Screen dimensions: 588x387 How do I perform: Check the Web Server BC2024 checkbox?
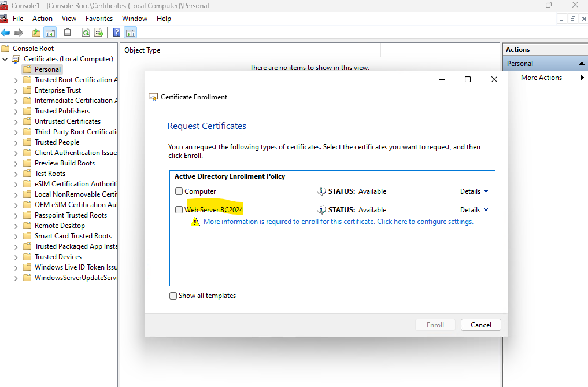179,210
